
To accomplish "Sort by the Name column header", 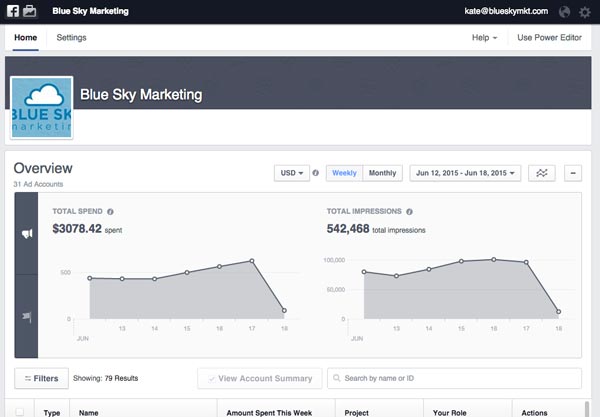I will click(x=88, y=413).
